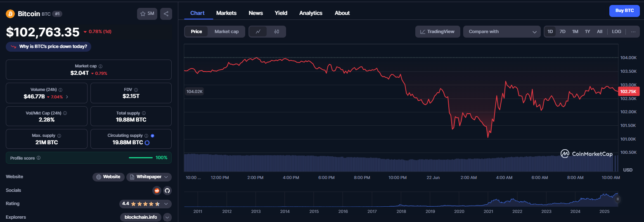644x222 pixels.
Task: Click the 21M BTC max supply value
Action: click(47, 143)
